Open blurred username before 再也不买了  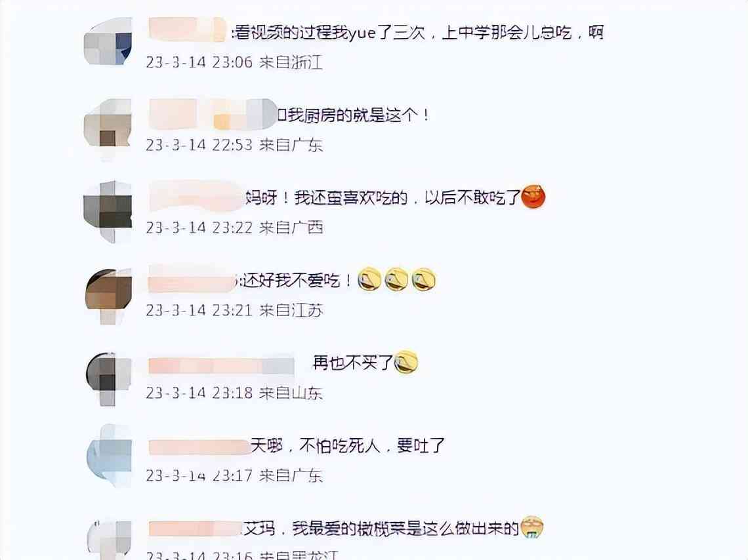[221, 366]
